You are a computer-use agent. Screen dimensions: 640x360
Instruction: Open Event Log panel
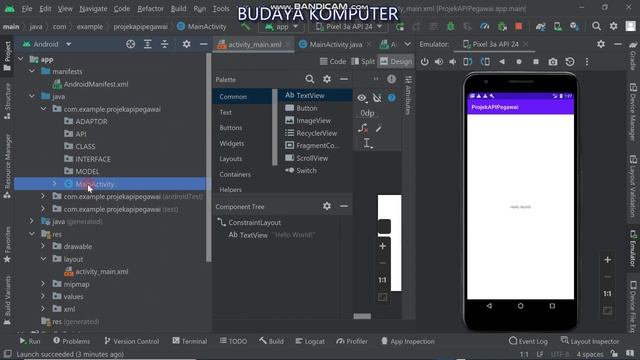point(529,341)
